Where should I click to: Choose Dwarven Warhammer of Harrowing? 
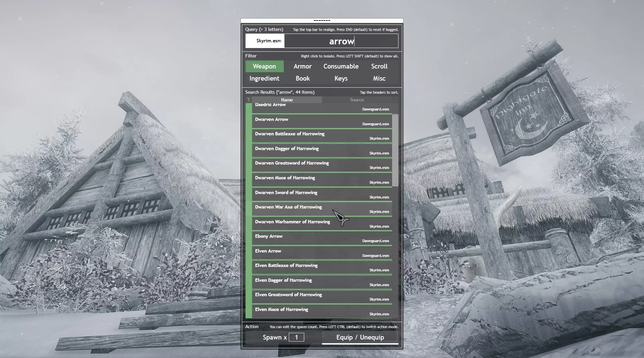point(322,224)
